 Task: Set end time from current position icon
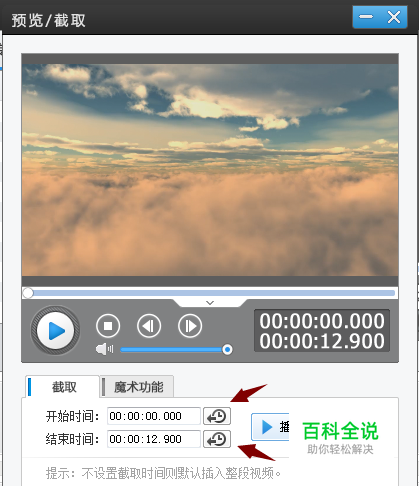[217, 439]
